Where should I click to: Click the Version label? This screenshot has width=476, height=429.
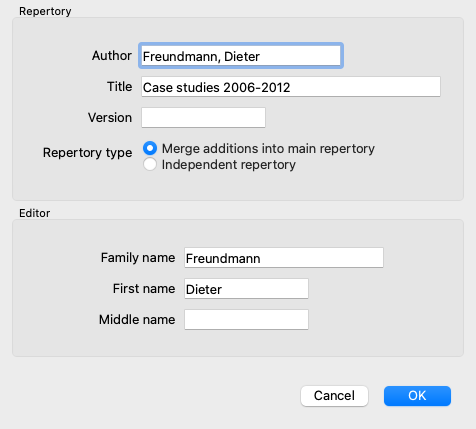click(x=110, y=118)
